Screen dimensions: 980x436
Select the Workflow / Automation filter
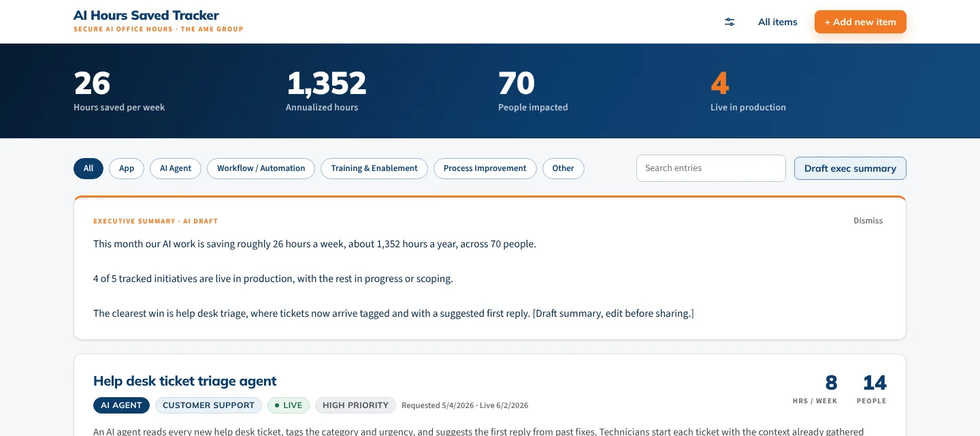click(x=261, y=168)
